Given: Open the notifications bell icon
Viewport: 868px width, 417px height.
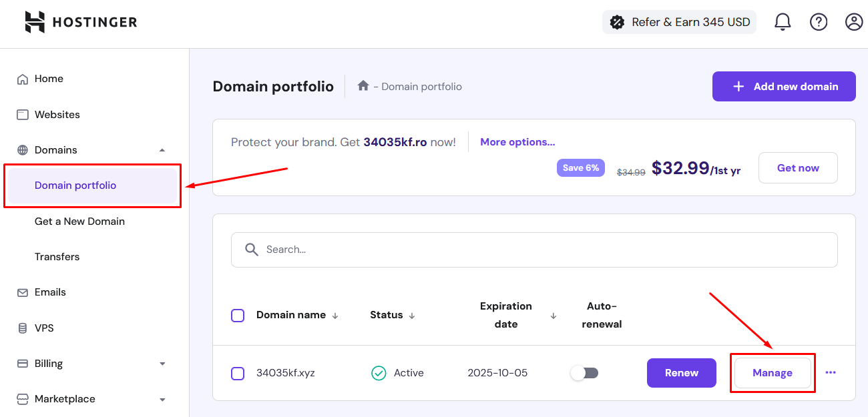Looking at the screenshot, I should [782, 21].
